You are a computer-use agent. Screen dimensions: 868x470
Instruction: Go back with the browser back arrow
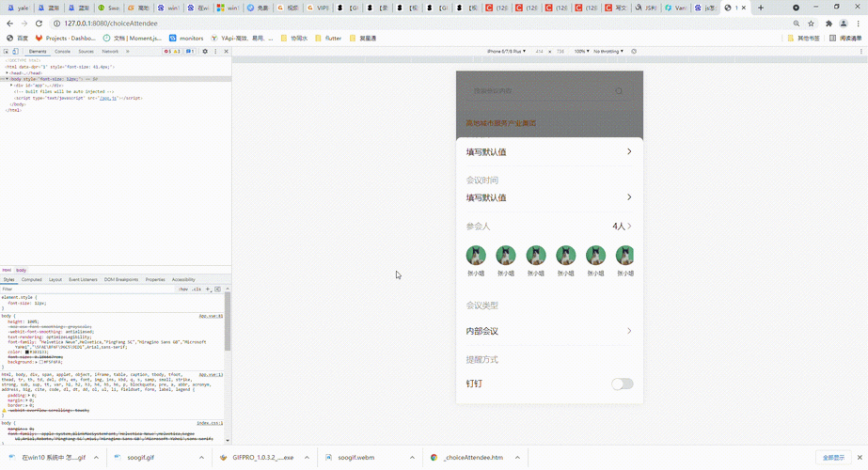(x=10, y=23)
